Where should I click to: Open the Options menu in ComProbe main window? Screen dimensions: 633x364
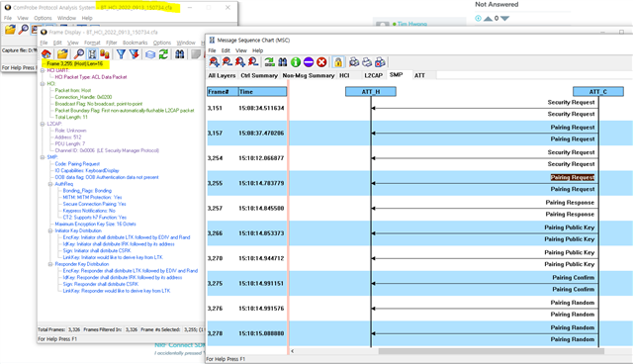coord(43,18)
